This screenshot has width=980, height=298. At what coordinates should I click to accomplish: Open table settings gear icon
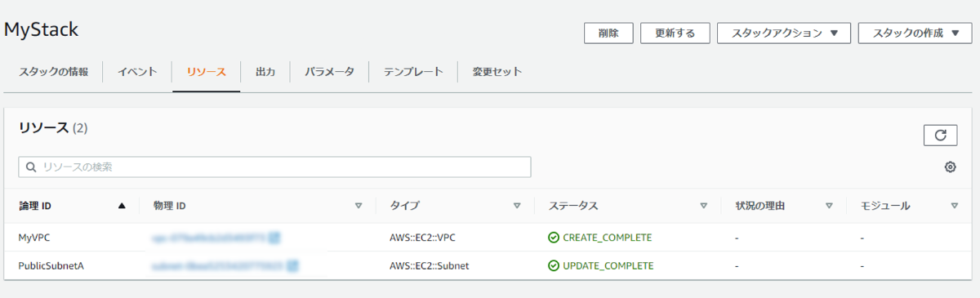click(950, 167)
